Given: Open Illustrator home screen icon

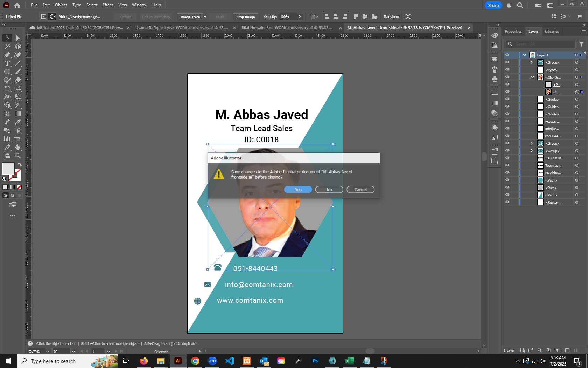Looking at the screenshot, I should click(x=17, y=5).
